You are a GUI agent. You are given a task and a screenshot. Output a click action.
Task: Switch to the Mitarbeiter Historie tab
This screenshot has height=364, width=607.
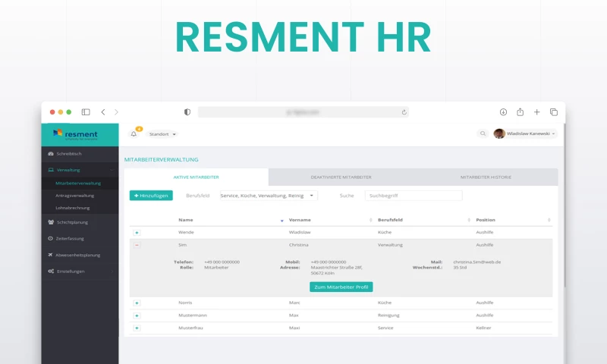click(486, 177)
